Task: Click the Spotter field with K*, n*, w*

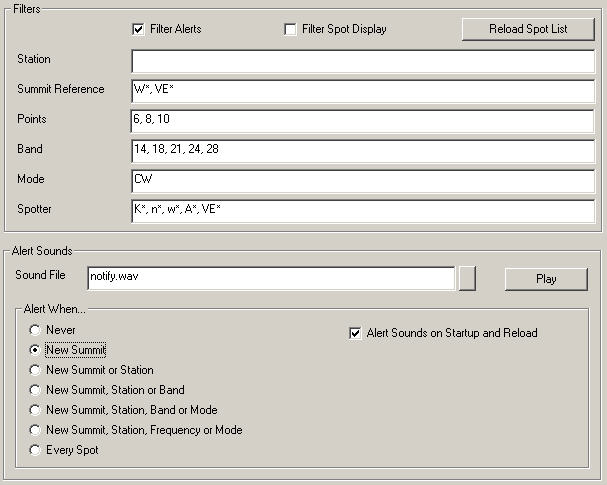Action: [363, 211]
